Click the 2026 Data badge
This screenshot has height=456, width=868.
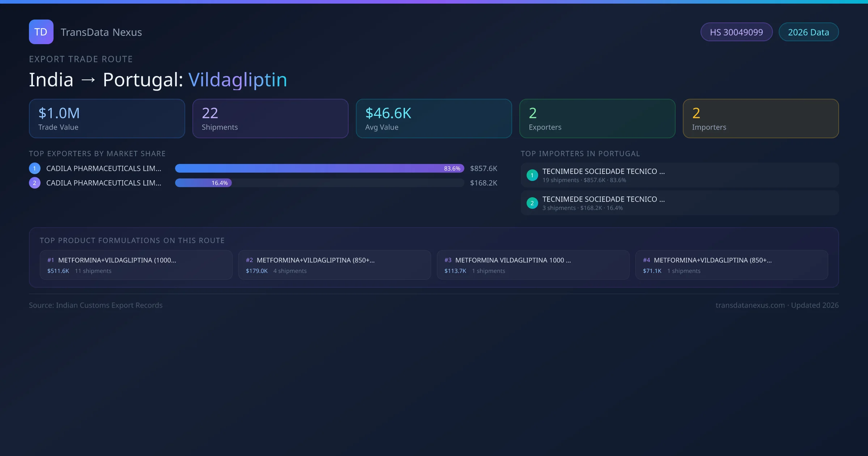coord(808,32)
